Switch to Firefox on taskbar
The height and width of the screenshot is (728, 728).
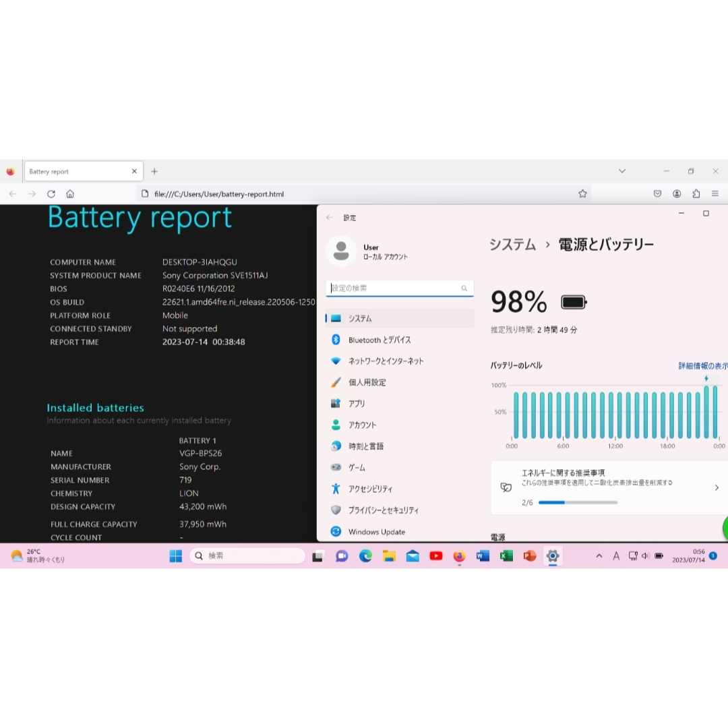coord(459,555)
